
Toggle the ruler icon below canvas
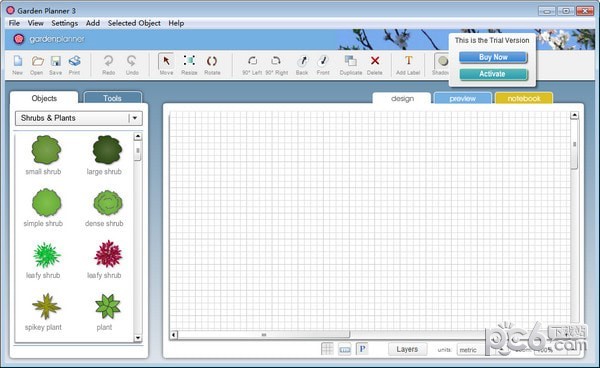pyautogui.click(x=345, y=349)
